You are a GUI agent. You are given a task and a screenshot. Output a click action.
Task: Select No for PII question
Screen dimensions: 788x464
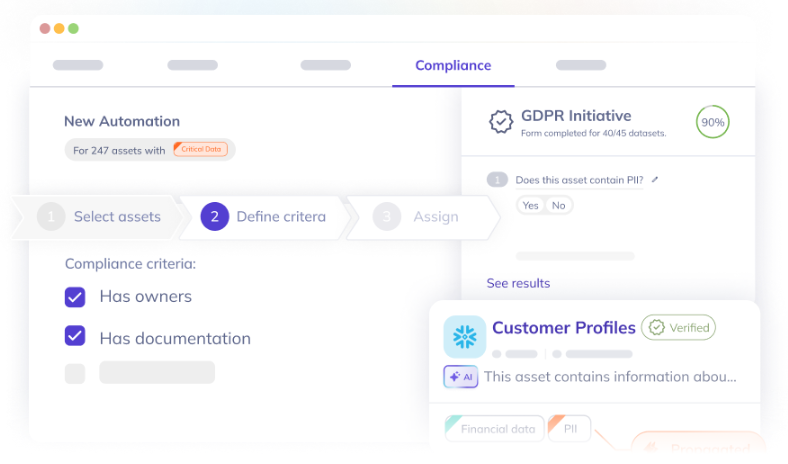[x=558, y=205]
